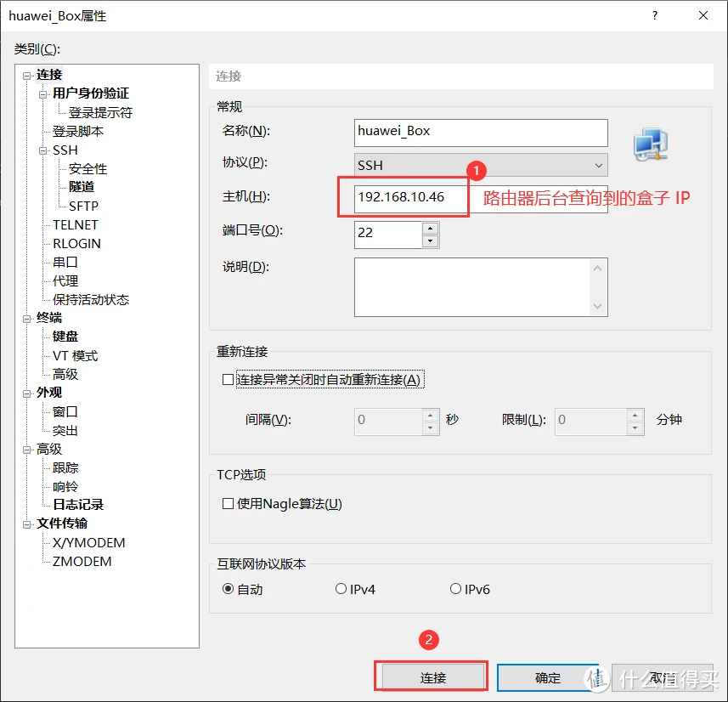Collapse the 外观 tree node
This screenshot has width=728, height=702.
(x=27, y=393)
